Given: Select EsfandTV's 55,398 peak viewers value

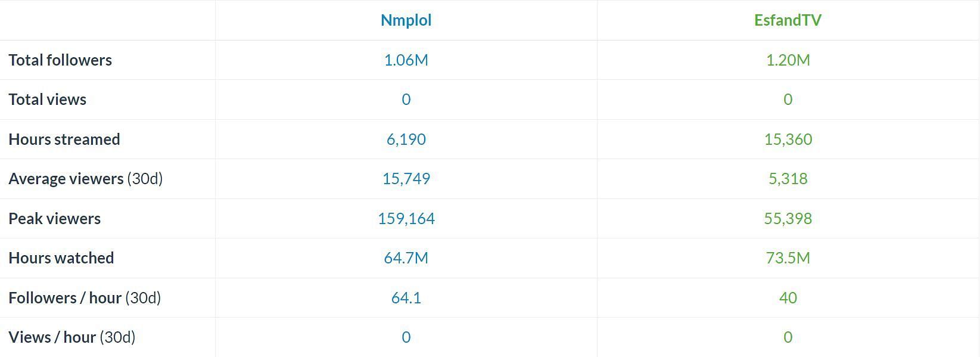Looking at the screenshot, I should coord(788,219).
